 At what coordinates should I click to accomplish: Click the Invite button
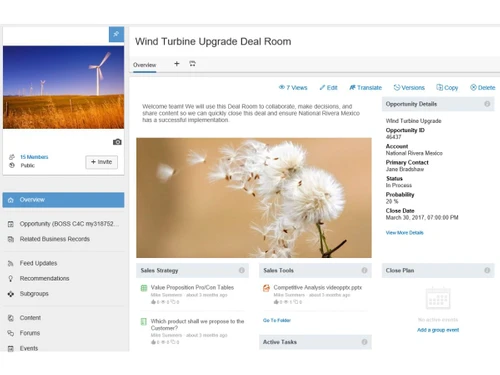[101, 162]
